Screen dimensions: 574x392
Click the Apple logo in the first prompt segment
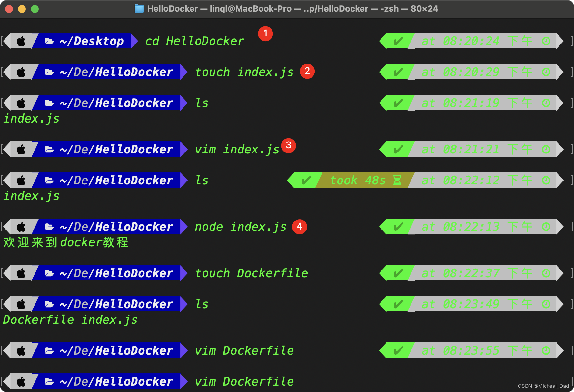click(x=21, y=41)
